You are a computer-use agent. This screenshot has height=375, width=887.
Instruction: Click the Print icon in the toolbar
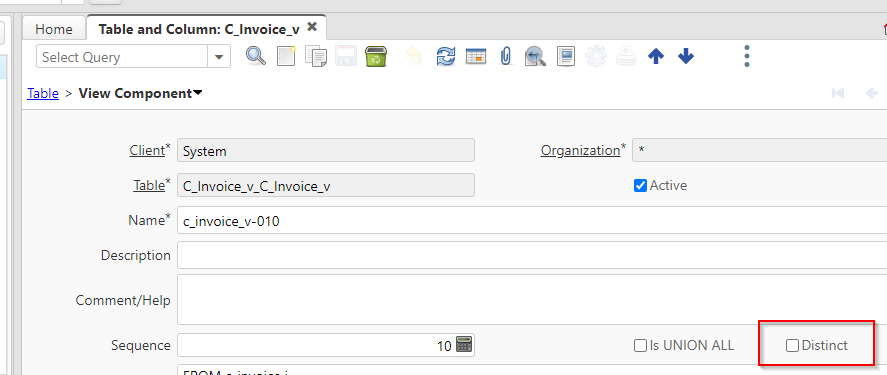point(626,57)
